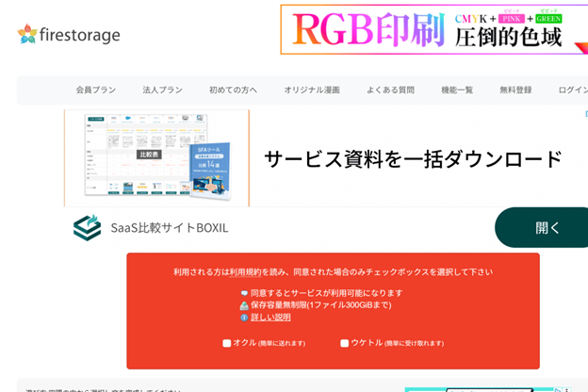This screenshot has height=392, width=588.
Task: Click the SFA comparison chart ad image
Action: [156, 158]
